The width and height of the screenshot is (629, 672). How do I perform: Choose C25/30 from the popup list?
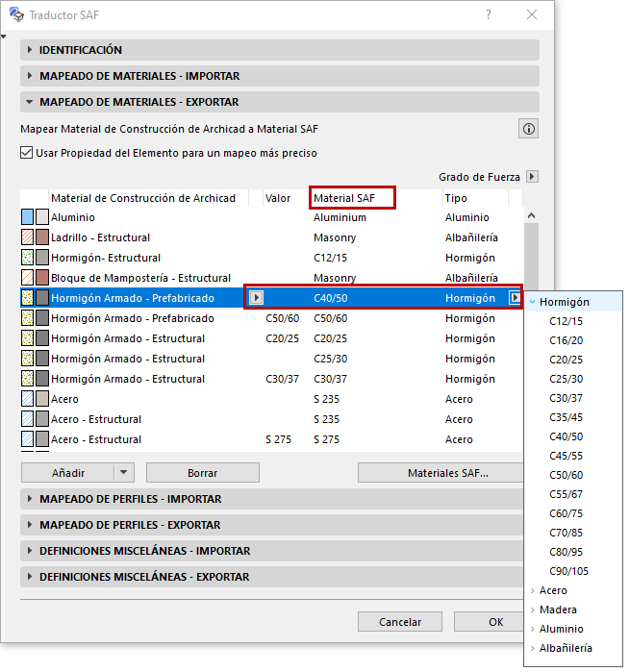pyautogui.click(x=566, y=379)
